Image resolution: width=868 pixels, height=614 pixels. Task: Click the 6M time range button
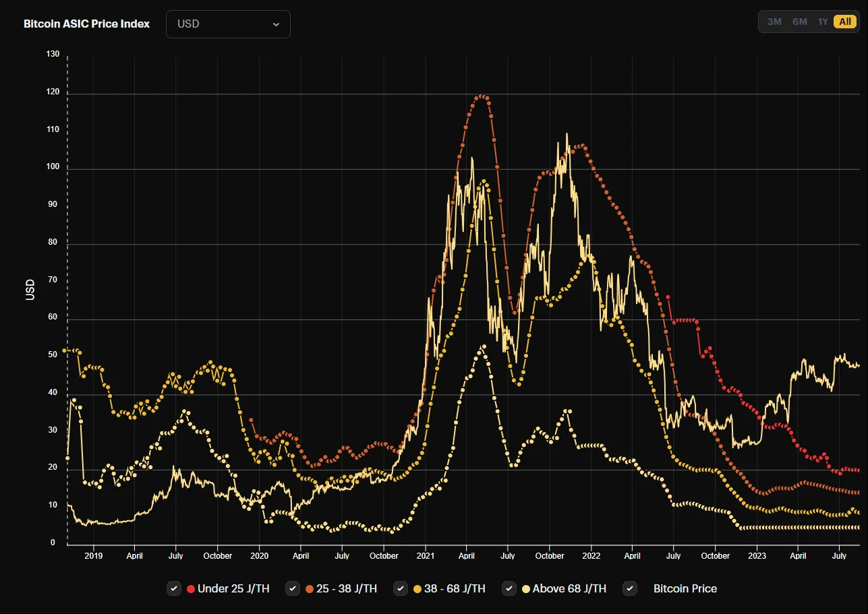pyautogui.click(x=799, y=21)
